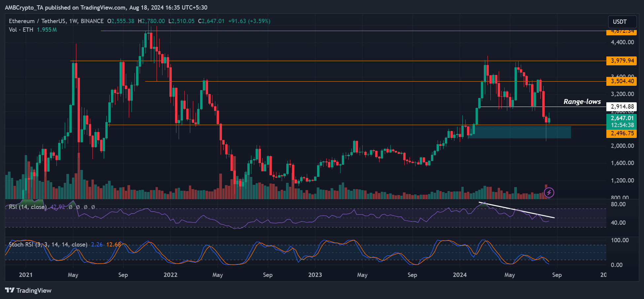Click the teal demand zone rectangle
644x299 pixels.
pyautogui.click(x=519, y=132)
